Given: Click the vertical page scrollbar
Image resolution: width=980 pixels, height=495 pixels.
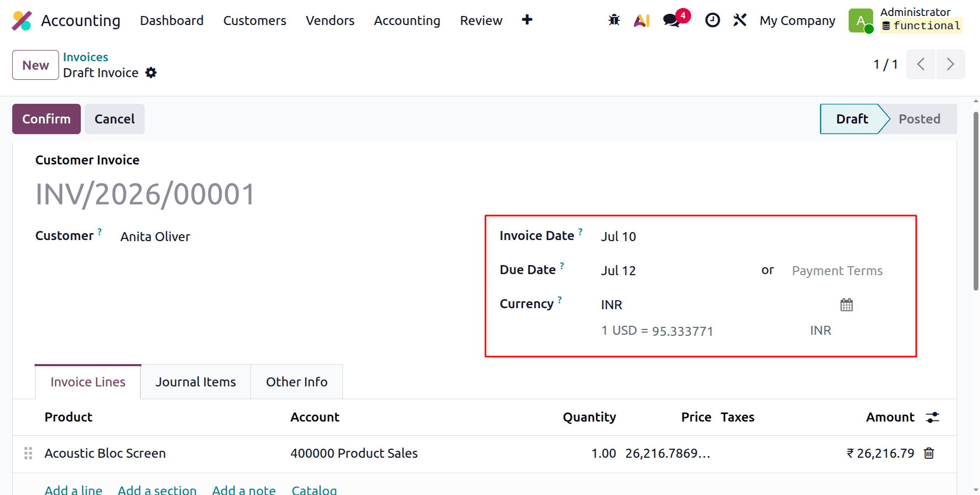Looking at the screenshot, I should [976, 201].
